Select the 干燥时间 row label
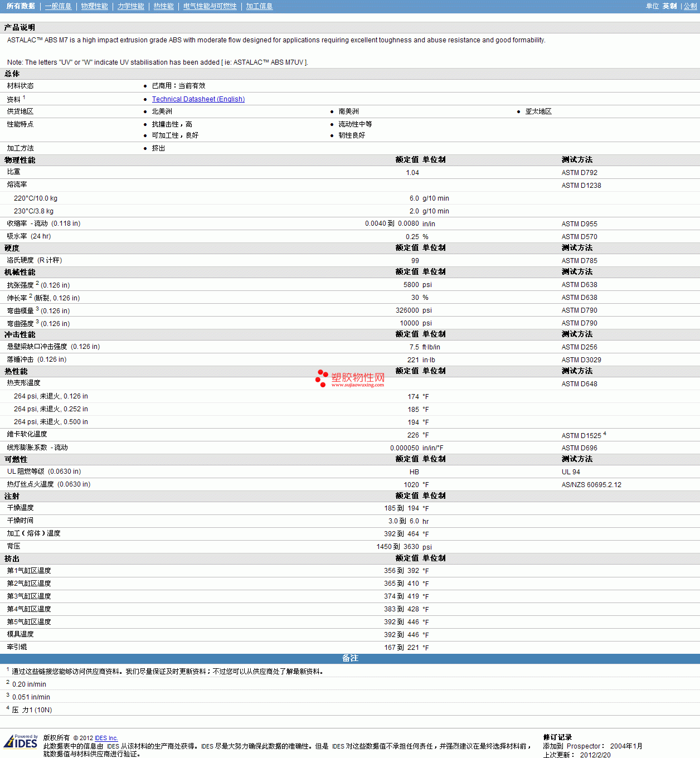The image size is (700, 758). point(21,521)
